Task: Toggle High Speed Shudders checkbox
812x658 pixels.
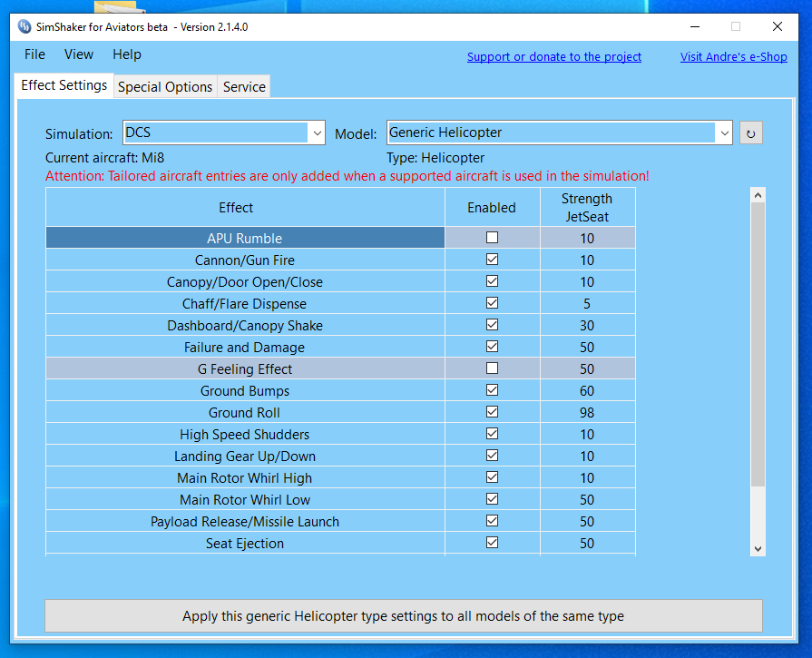Action: (x=492, y=433)
